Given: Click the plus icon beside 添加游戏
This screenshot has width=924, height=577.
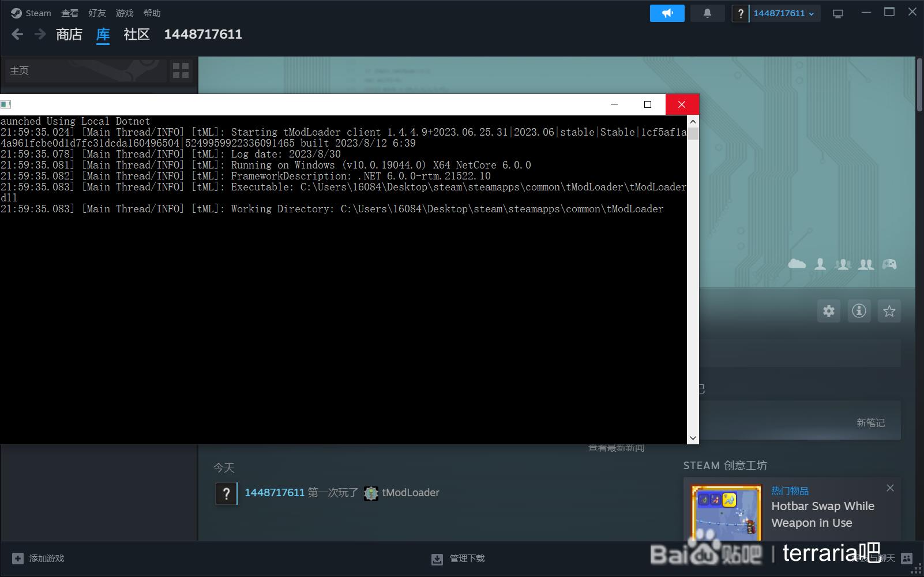Looking at the screenshot, I should coord(18,559).
